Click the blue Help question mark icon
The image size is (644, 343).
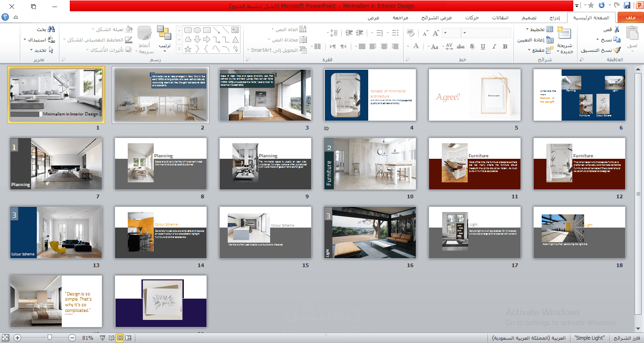coord(5,17)
